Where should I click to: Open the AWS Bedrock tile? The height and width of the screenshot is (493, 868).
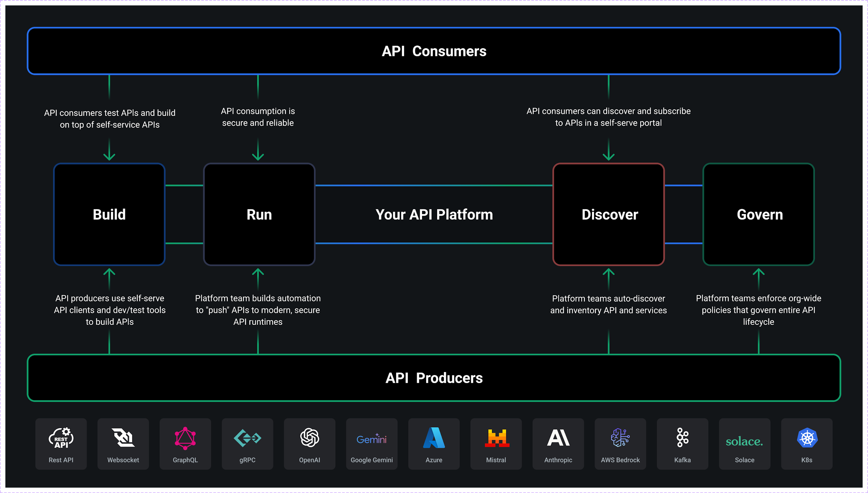coord(620,443)
